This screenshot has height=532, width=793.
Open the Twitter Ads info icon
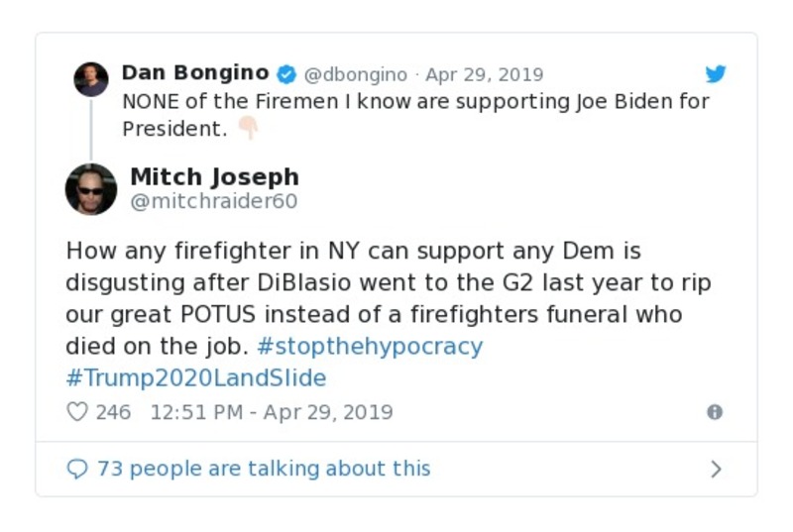(x=714, y=412)
